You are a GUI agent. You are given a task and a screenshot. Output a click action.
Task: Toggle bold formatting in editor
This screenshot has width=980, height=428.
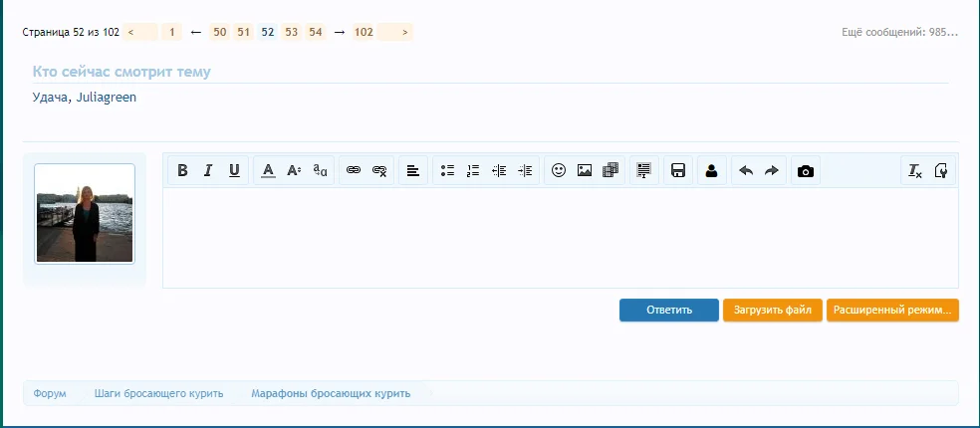(182, 170)
